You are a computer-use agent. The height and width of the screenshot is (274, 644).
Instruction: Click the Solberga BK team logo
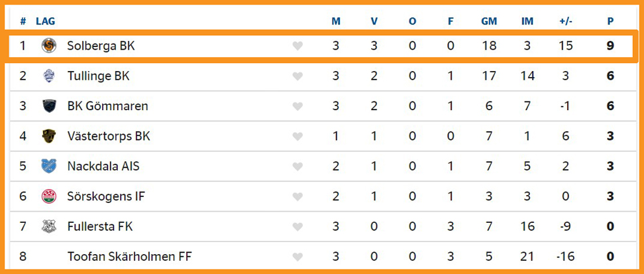pyautogui.click(x=49, y=46)
